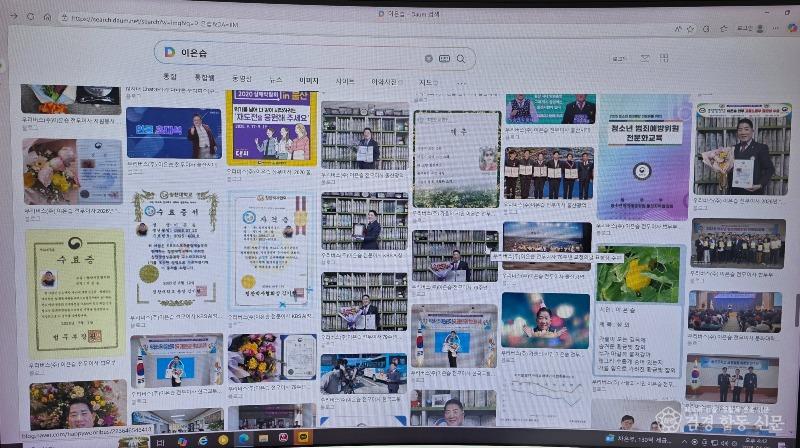Image resolution: width=800 pixels, height=448 pixels.
Task: Open the 2020 yellow poster thumbnail
Action: pos(271,128)
